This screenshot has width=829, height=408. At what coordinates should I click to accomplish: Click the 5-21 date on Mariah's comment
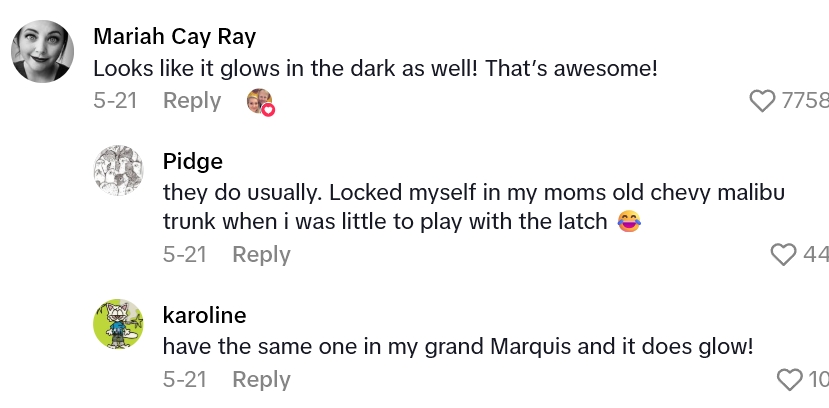(x=114, y=101)
